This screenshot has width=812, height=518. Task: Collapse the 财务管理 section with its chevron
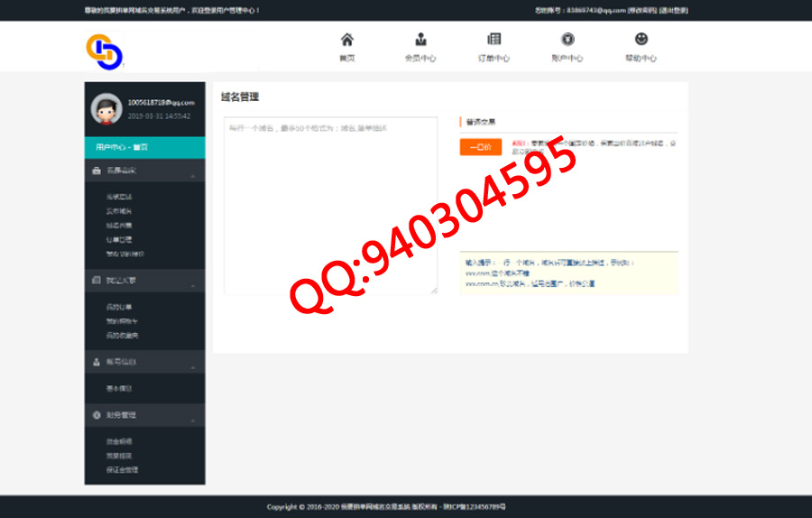click(192, 420)
